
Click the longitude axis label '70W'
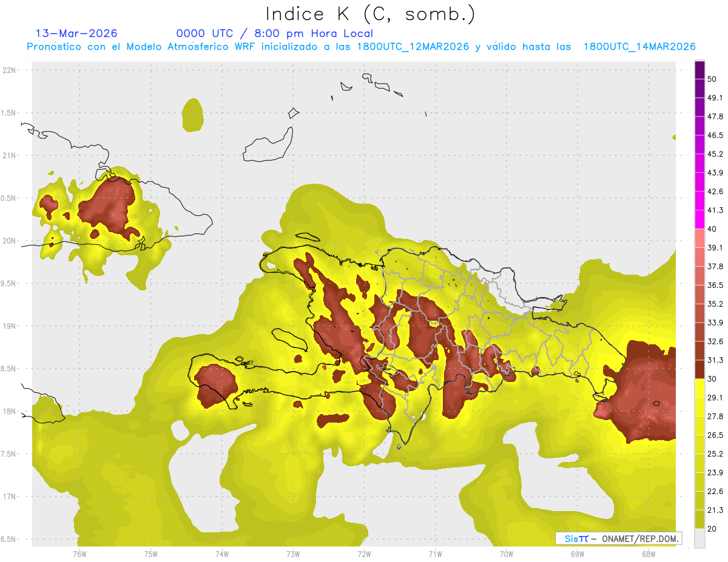pos(506,554)
